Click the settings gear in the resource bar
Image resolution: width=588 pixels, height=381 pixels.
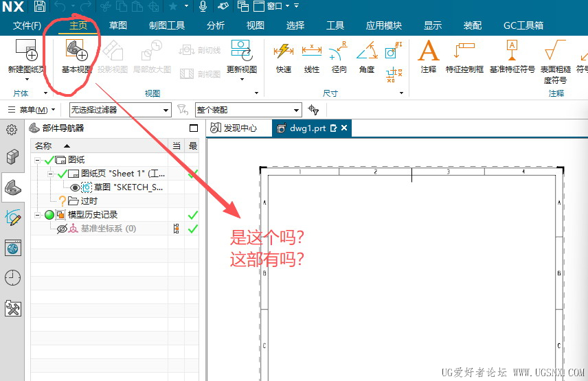12,130
